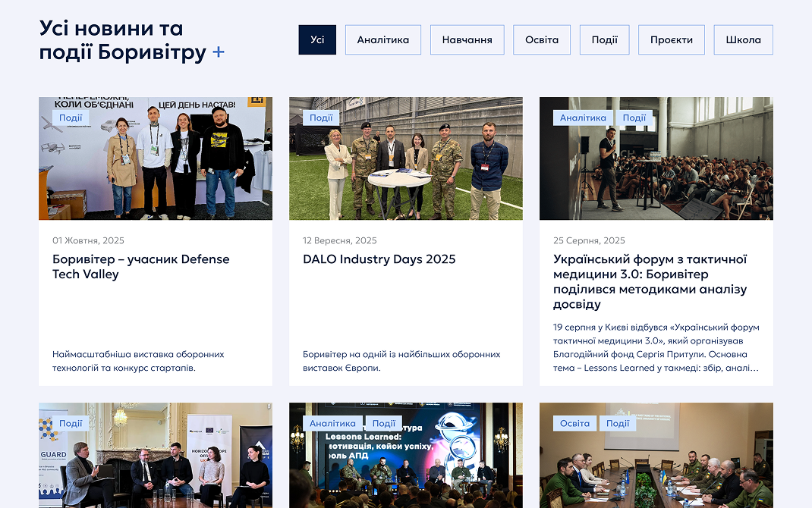Switch to the "Аналітика" filter tab
This screenshot has height=508, width=812.
click(x=383, y=40)
